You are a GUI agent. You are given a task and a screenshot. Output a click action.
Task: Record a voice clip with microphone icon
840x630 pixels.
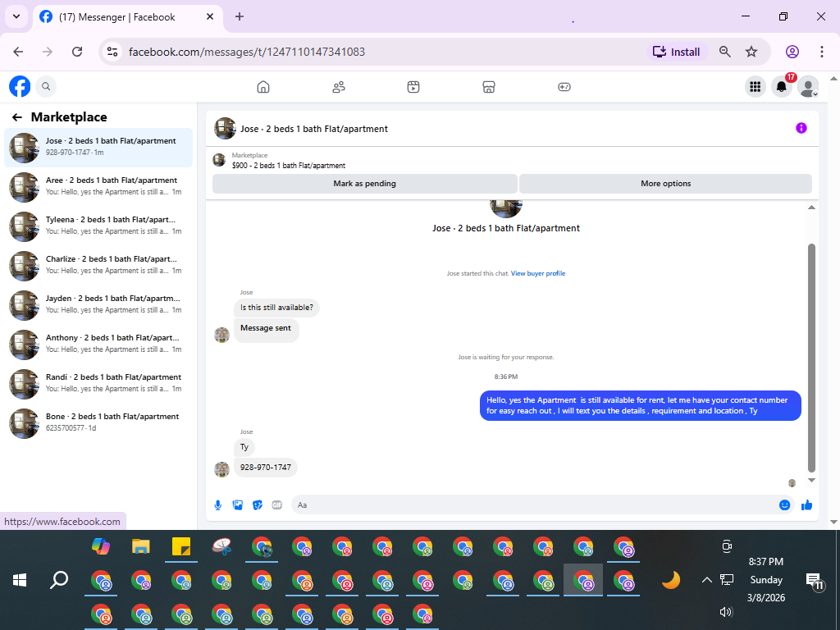[218, 504]
